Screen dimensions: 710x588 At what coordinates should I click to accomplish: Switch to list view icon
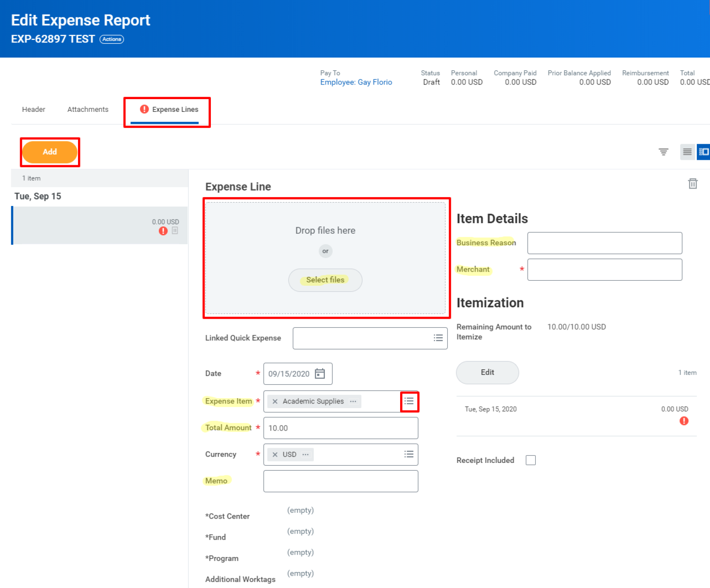click(x=687, y=152)
